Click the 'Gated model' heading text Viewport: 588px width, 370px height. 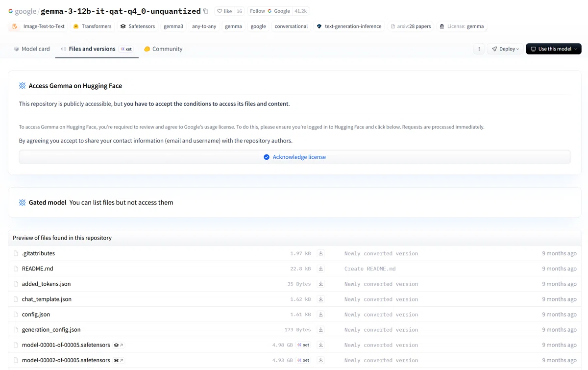pyautogui.click(x=48, y=202)
